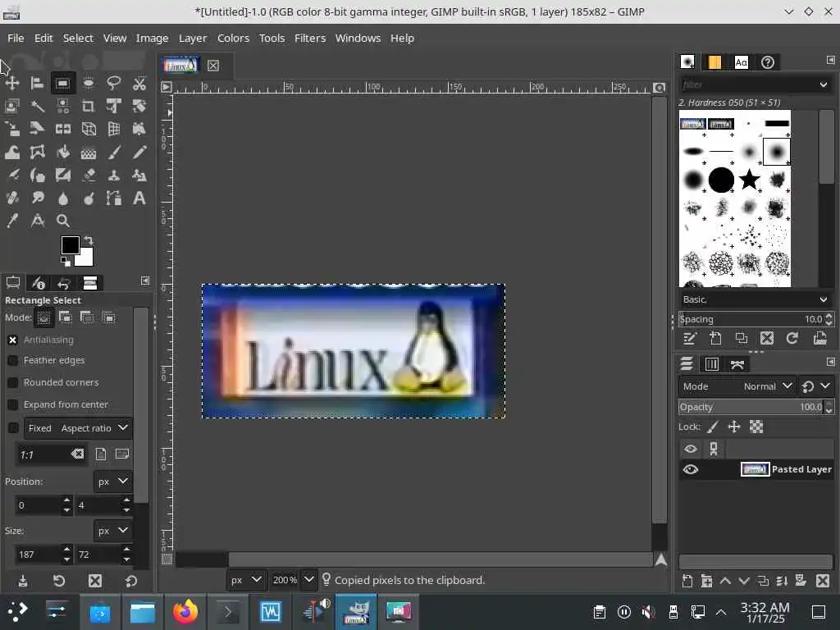The image size is (840, 630).
Task: Switch to the Channels tab
Action: point(712,364)
